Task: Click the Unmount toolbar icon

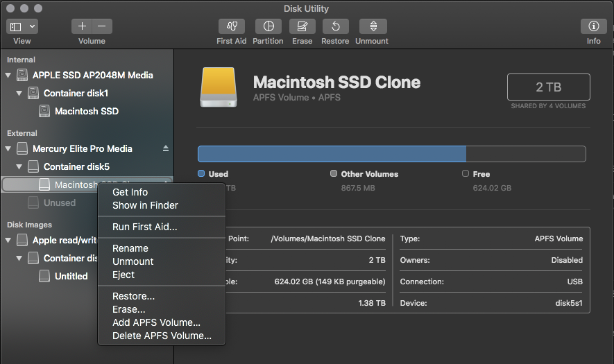Action: coord(373,26)
